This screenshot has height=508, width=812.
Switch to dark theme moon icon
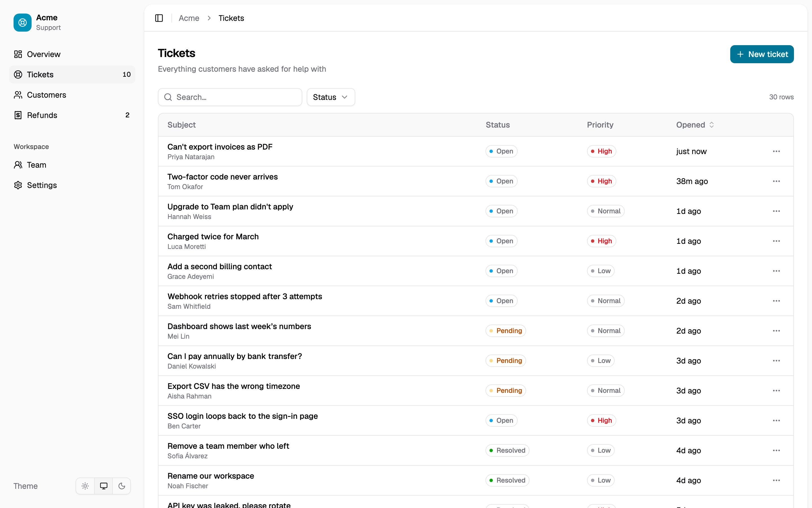122,486
